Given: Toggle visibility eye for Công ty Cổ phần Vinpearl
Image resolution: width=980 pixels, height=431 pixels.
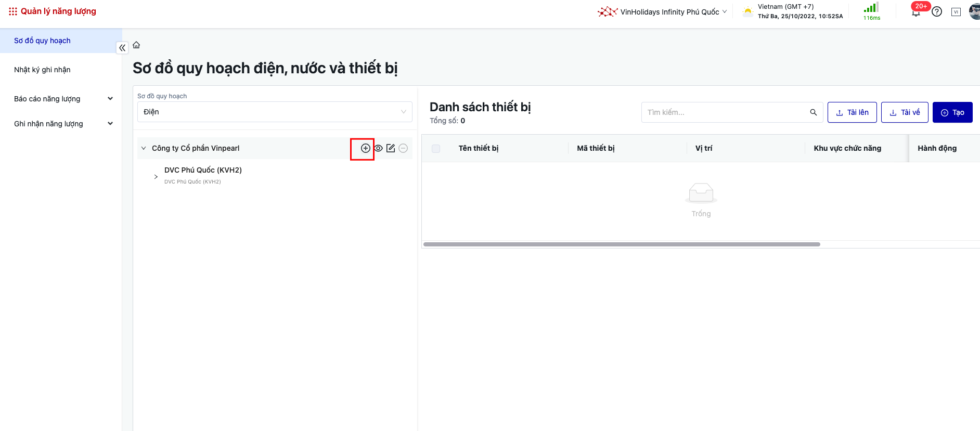Looking at the screenshot, I should (x=378, y=148).
